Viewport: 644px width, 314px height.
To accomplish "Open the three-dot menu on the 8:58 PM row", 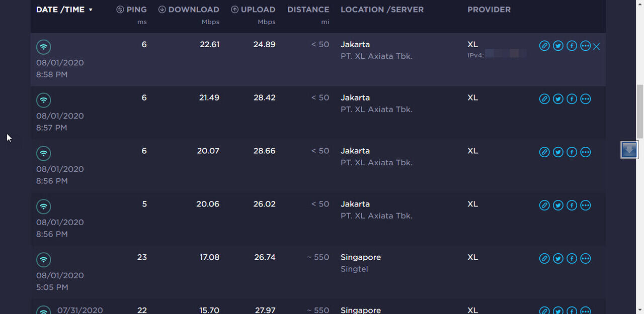I will [585, 46].
